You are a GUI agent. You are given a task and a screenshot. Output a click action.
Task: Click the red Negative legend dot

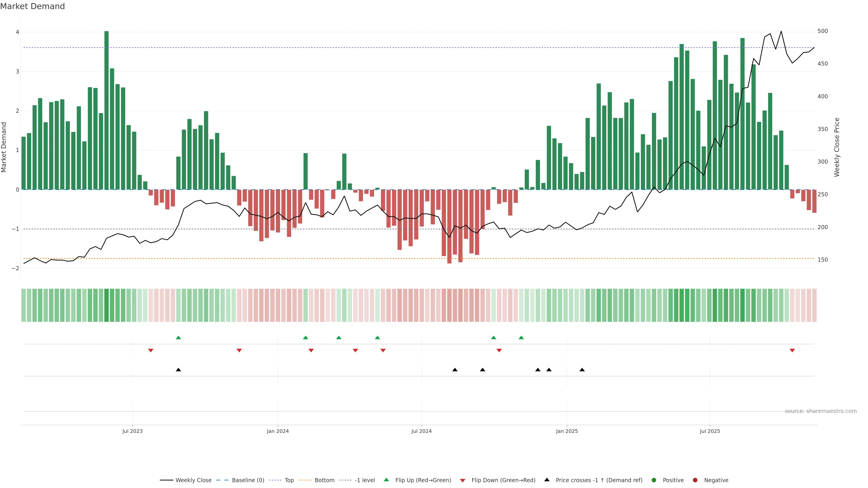pos(695,480)
